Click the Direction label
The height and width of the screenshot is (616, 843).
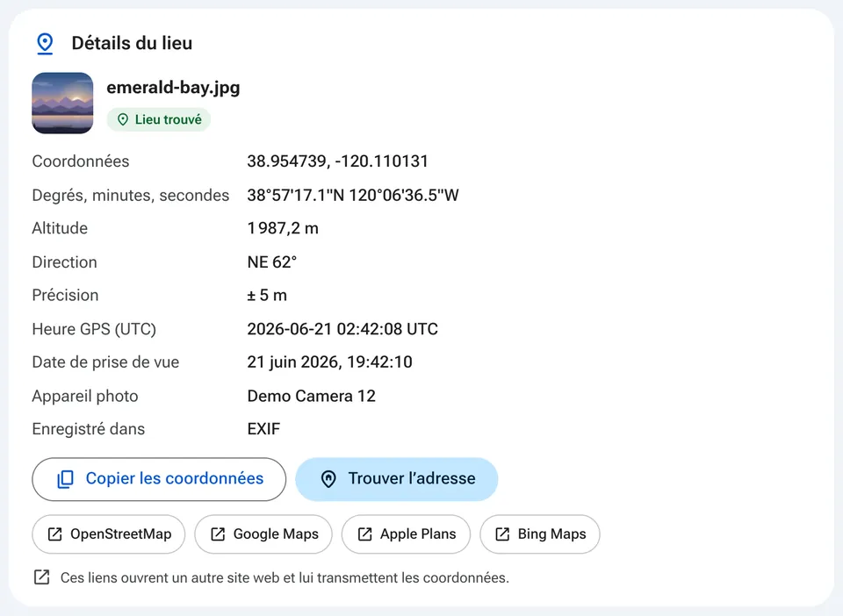click(64, 262)
